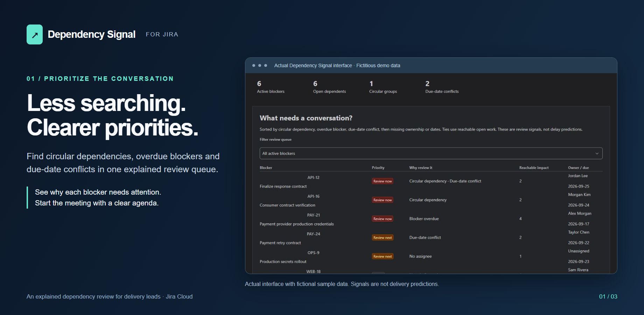Screen dimensions: 644x315
Task: Click Finalize response contract summary
Action: click(283, 186)
